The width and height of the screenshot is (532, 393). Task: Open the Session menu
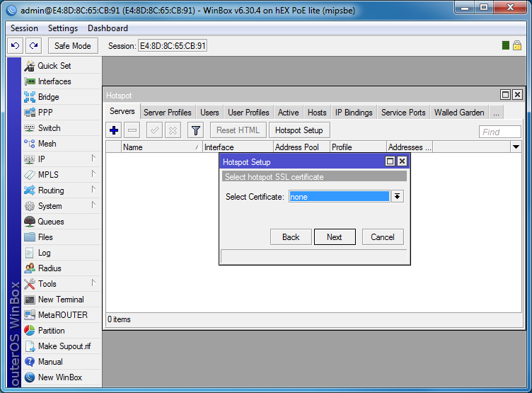point(24,28)
